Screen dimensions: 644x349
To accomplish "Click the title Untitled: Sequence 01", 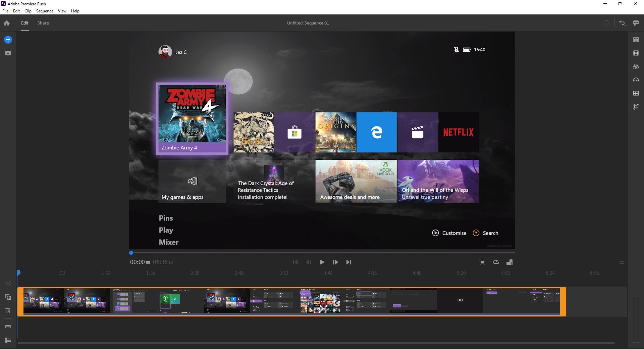I will tap(308, 23).
